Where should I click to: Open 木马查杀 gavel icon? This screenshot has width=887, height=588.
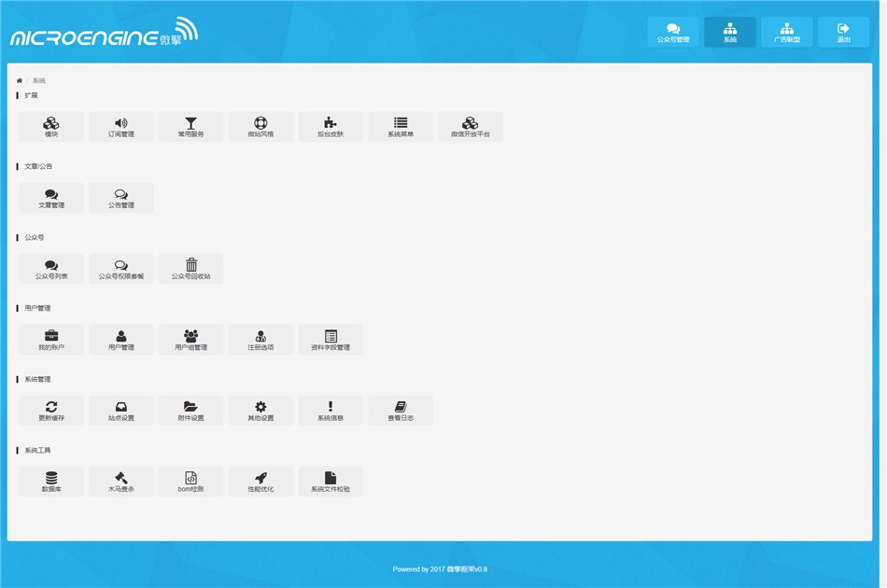coord(120,478)
